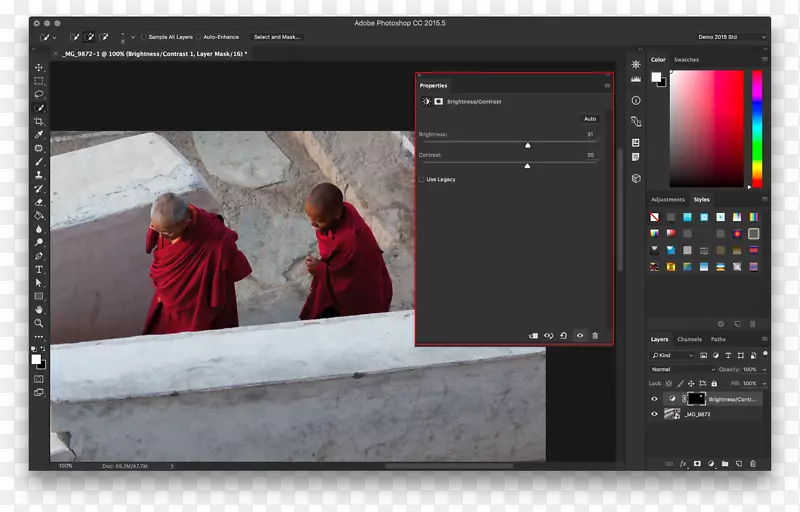
Task: Select the Type tool
Action: point(39,269)
